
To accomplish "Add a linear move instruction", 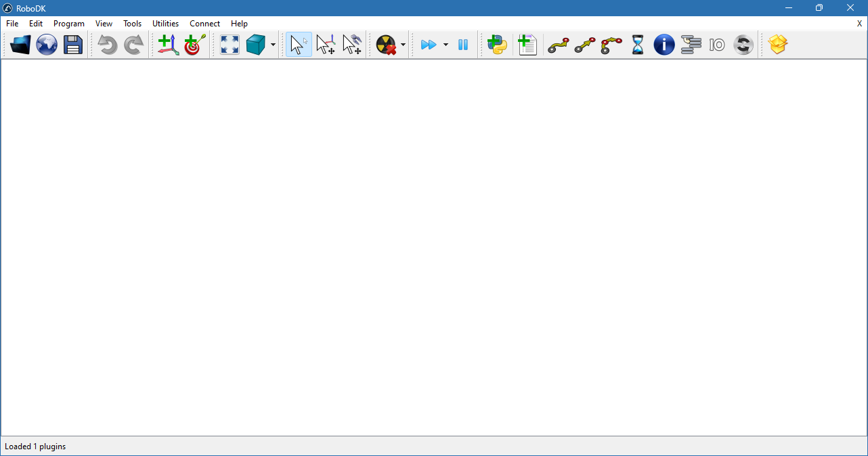I will point(585,45).
